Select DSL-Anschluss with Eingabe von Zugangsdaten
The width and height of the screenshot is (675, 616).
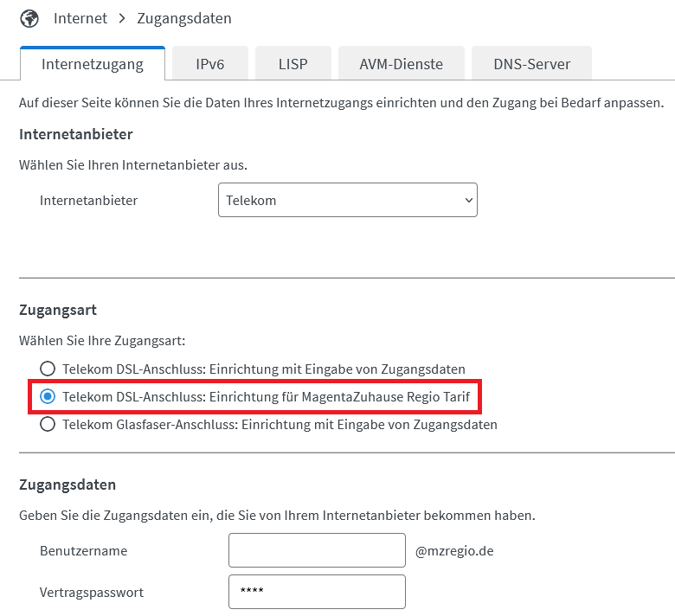[253, 369]
